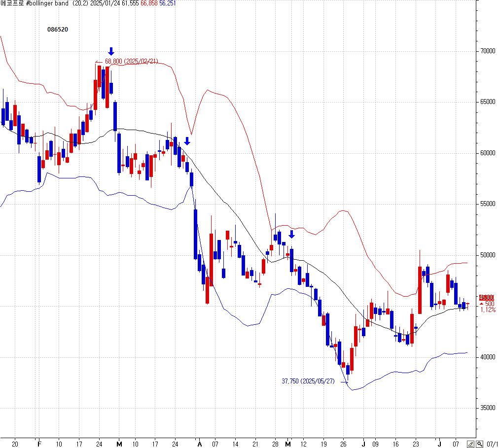This screenshot has width=499, height=448.
Task: Click the low label 37,750 (2025/05/27)
Action: point(308,381)
